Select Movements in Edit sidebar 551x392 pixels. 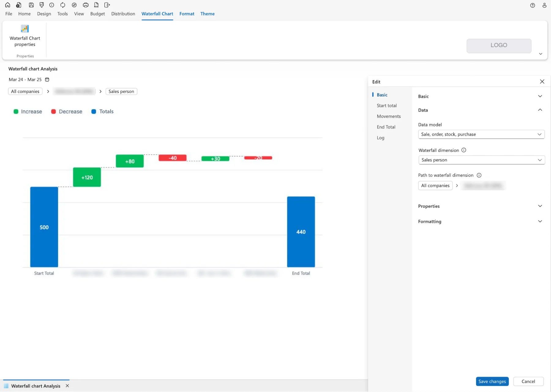click(389, 116)
